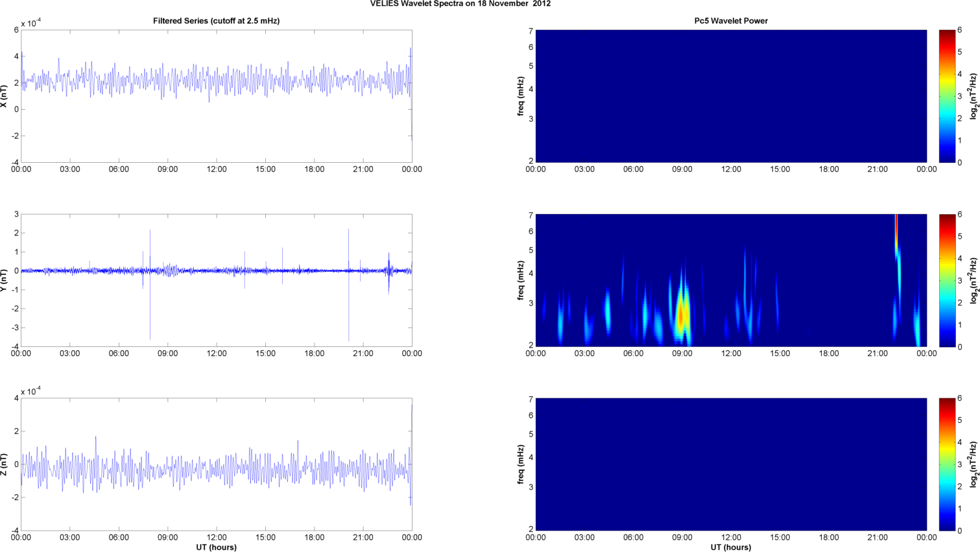Select the 'Filtered Series (cutoff at 2.5 mHz)' heading
The height and width of the screenshot is (552, 980).
(217, 21)
